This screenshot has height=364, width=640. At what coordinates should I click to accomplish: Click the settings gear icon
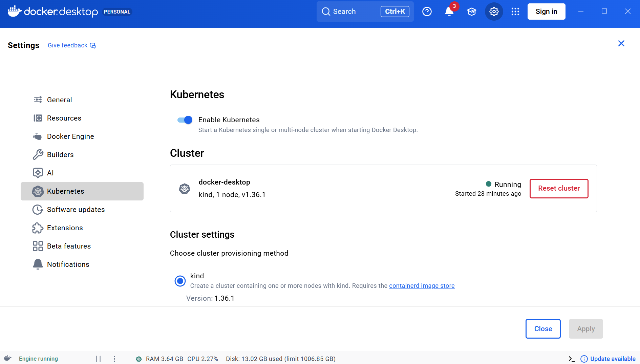click(494, 12)
